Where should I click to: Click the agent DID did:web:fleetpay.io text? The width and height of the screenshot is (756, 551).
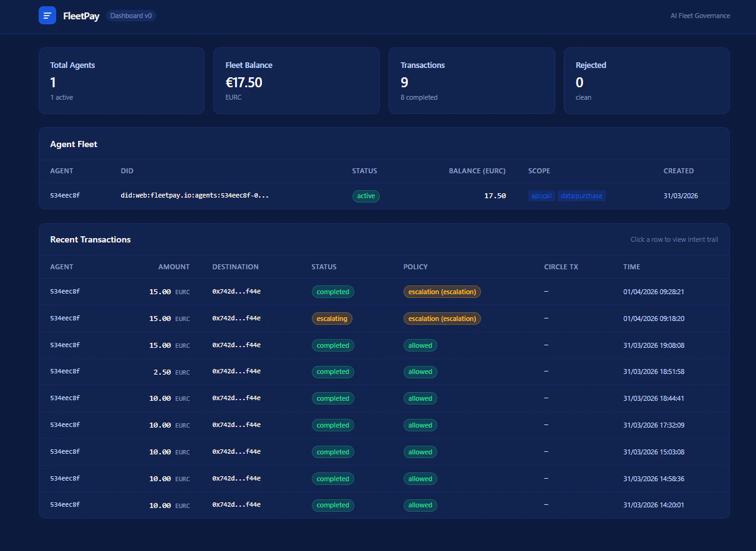[195, 196]
